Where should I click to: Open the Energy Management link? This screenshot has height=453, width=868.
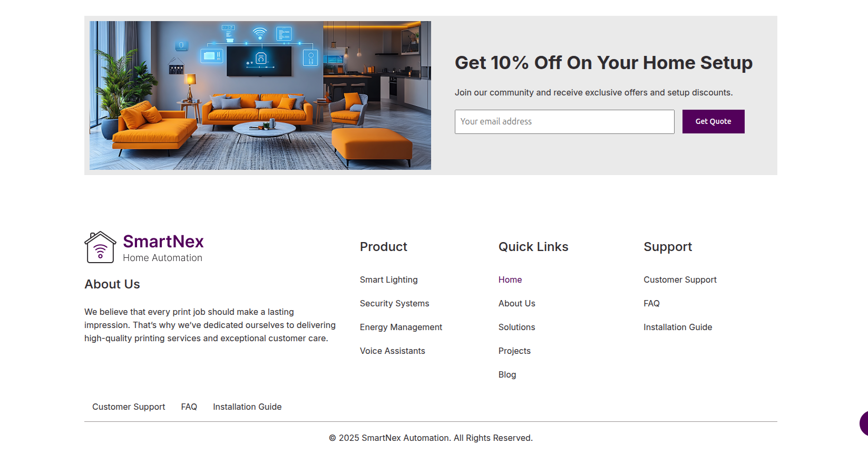click(401, 327)
